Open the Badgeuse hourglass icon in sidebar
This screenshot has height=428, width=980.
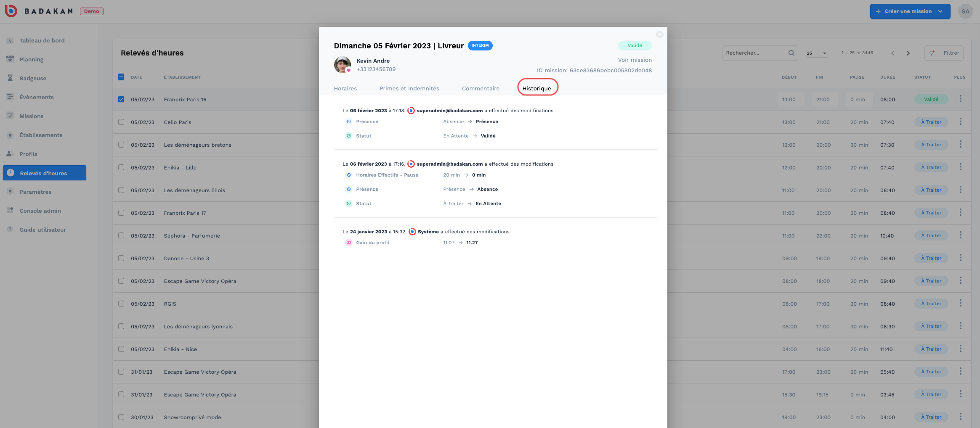pos(10,78)
